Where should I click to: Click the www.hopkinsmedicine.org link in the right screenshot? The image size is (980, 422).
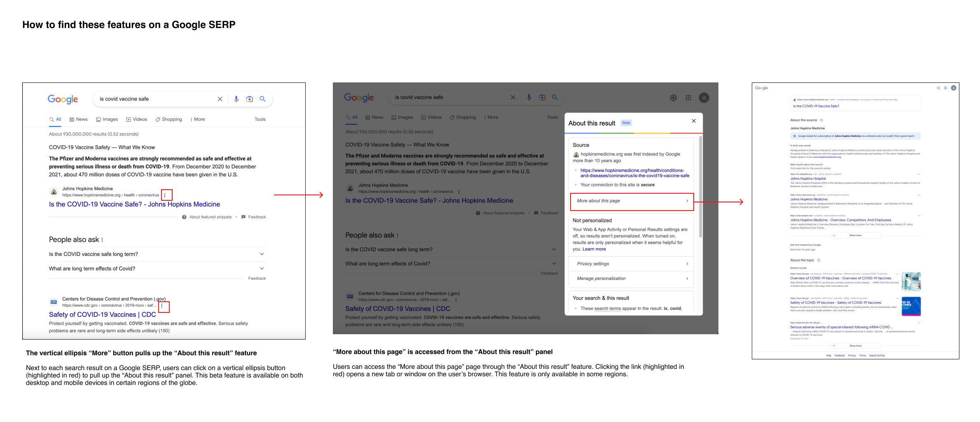coord(827,157)
